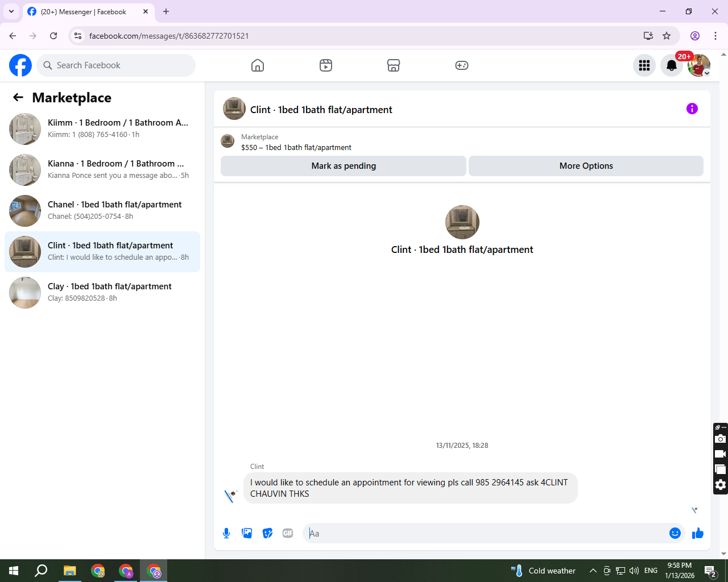Open tab search dropdown arrow
This screenshot has width=728, height=582.
pyautogui.click(x=11, y=11)
